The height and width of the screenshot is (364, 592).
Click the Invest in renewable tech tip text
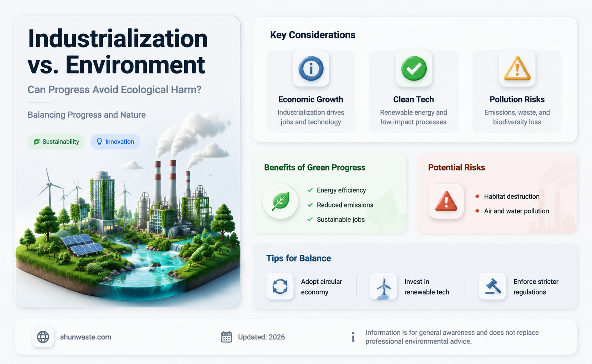pyautogui.click(x=427, y=287)
